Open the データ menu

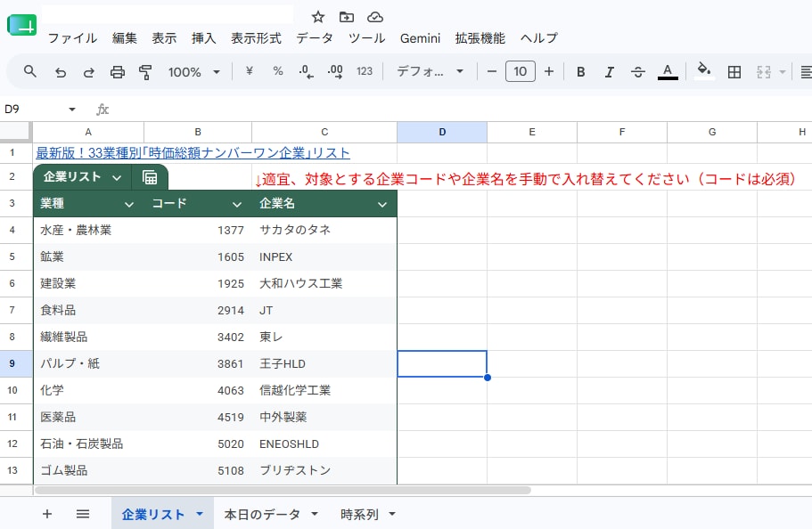315,38
